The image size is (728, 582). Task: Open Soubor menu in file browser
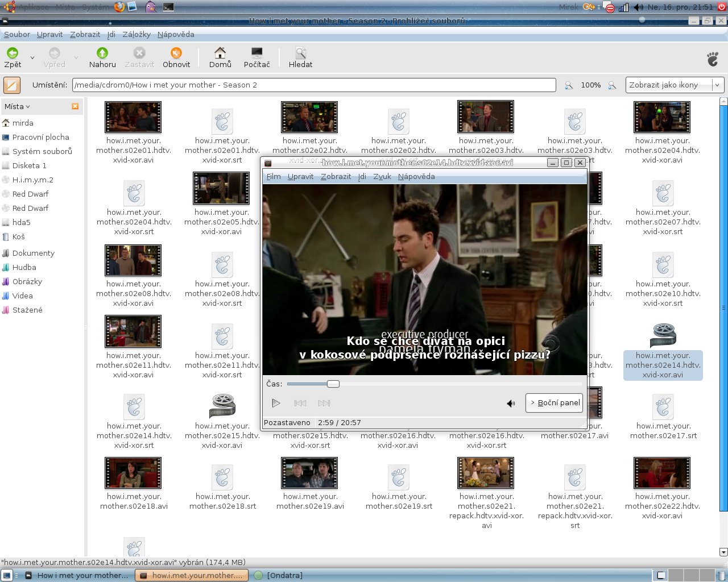pos(17,34)
